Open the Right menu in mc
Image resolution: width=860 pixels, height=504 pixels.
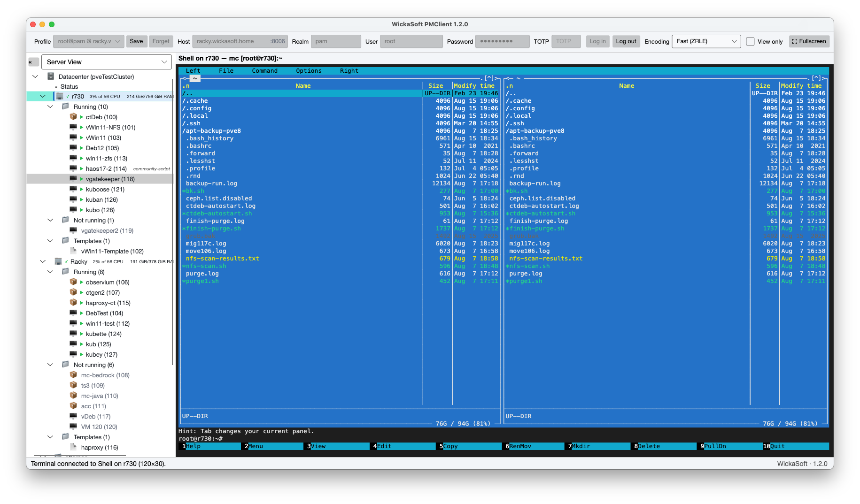click(x=349, y=71)
